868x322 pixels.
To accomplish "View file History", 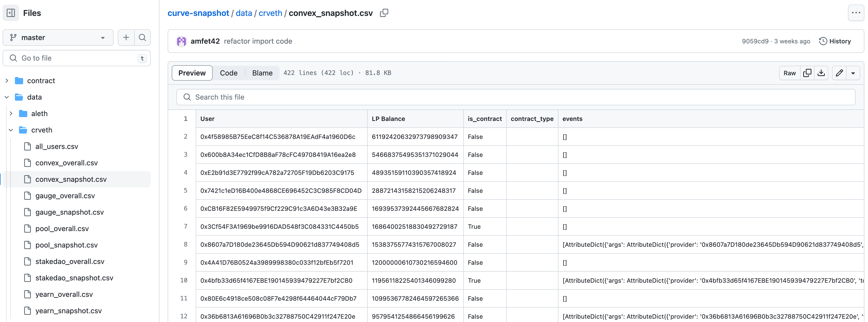I will pyautogui.click(x=835, y=41).
